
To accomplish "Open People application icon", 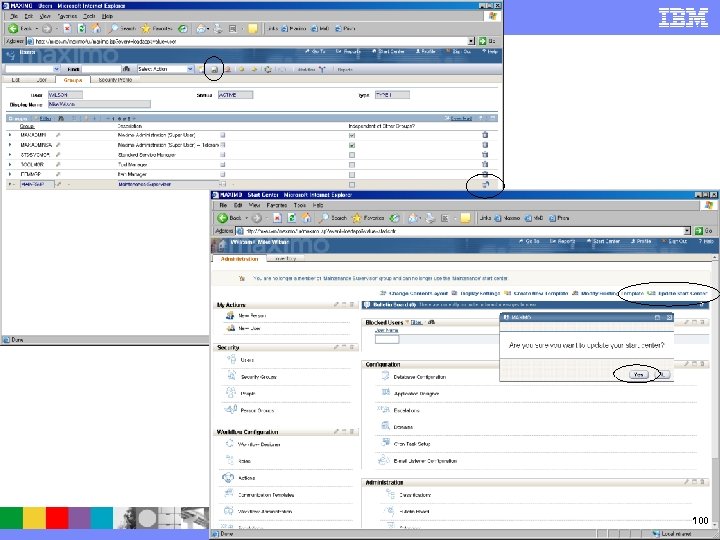I will click(231, 393).
